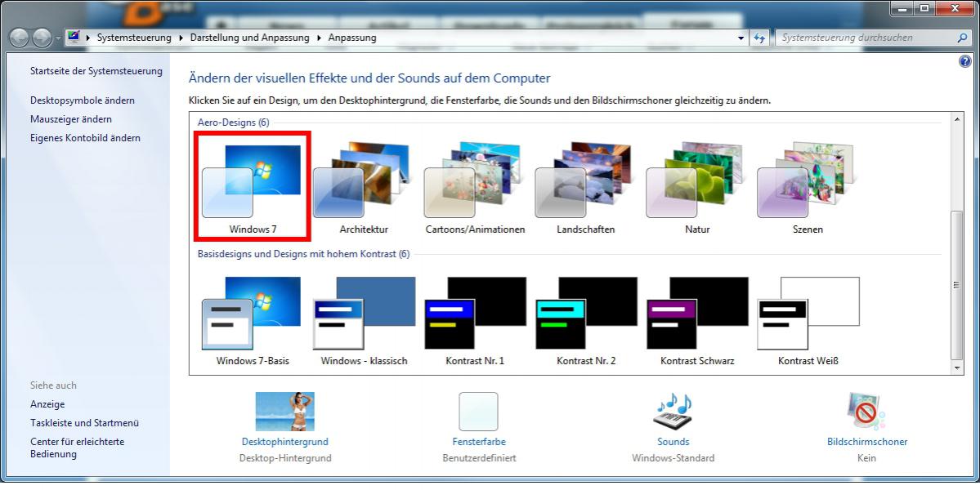Choose the Szenen theme
Viewport: 980px width, 490px height.
808,189
